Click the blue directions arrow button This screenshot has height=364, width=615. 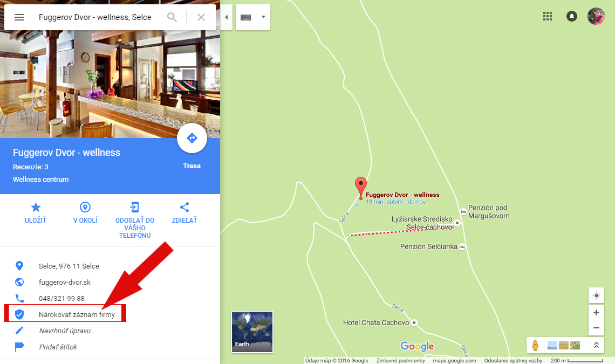coord(192,138)
